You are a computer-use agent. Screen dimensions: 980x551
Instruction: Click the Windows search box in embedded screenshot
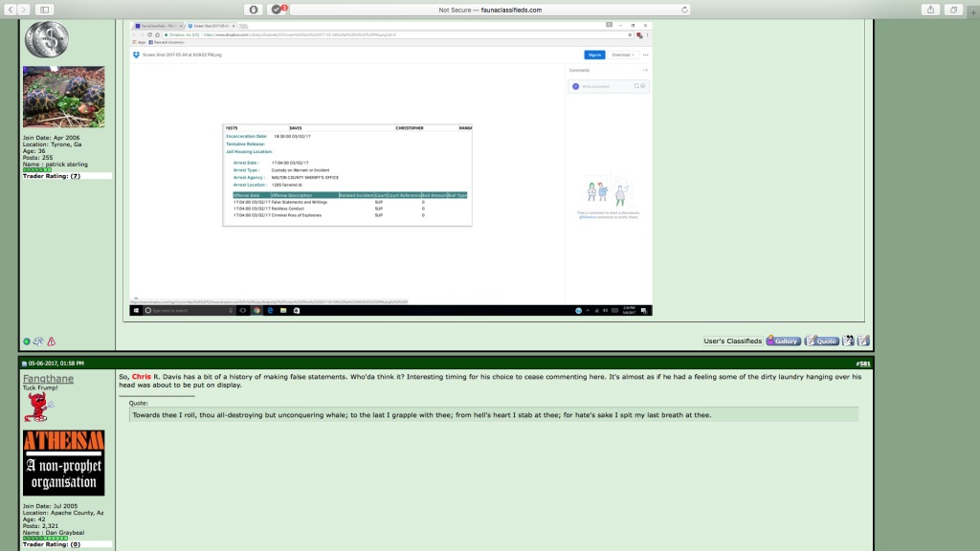[189, 311]
